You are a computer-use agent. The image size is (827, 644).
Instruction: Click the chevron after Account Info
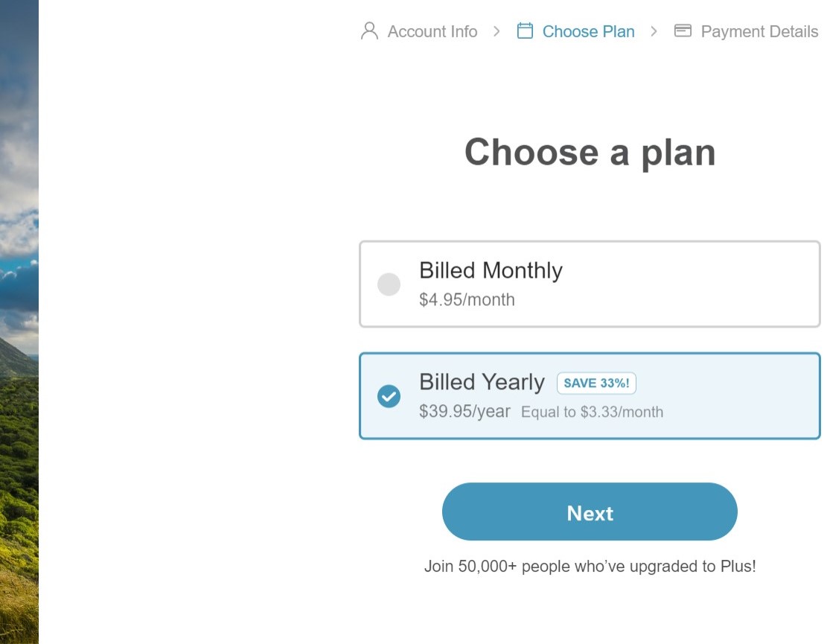pos(496,31)
